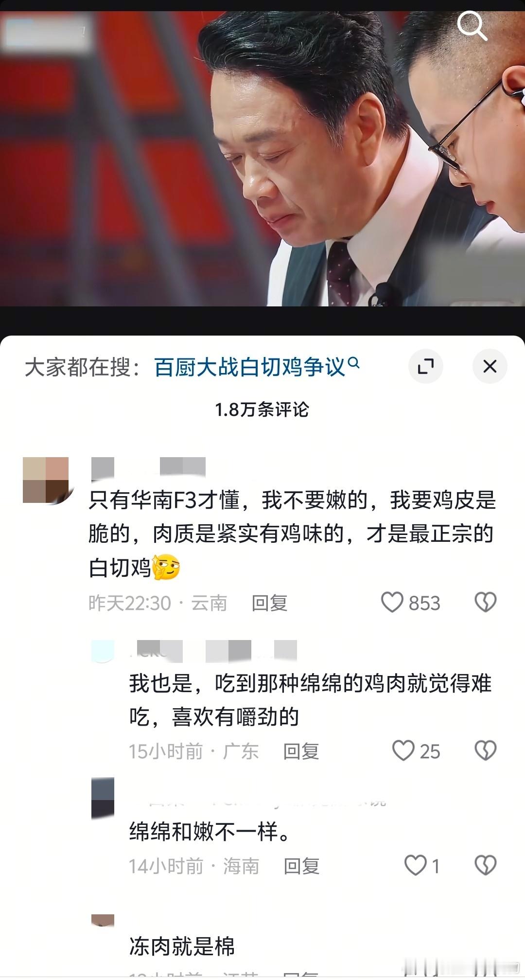
Task: Dislike the 华南F3 comment
Action: coord(485,602)
